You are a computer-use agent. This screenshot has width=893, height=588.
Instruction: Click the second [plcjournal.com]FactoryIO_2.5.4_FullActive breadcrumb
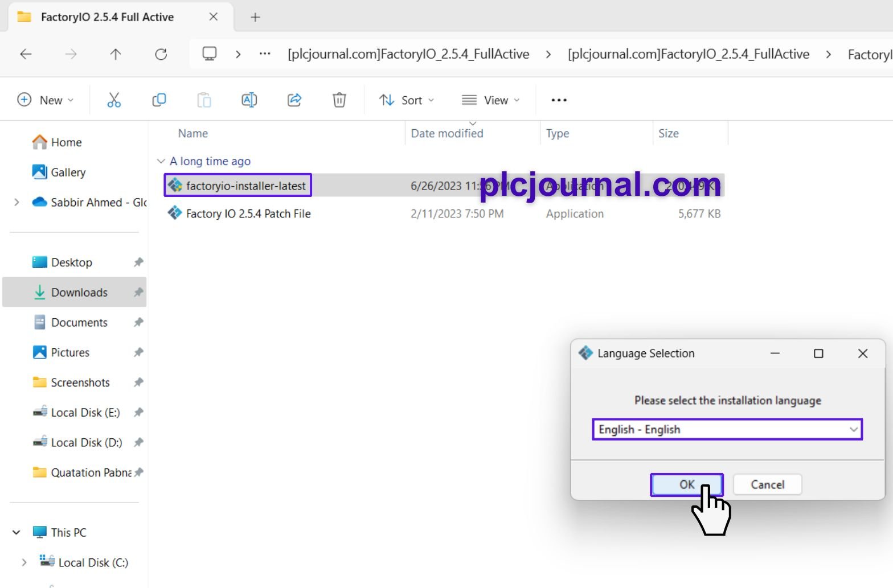tap(689, 54)
